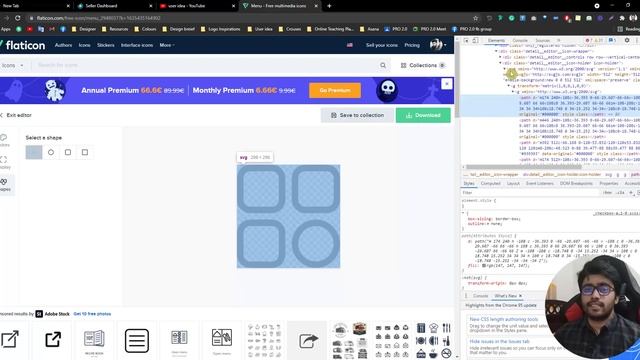Image resolution: width=640 pixels, height=360 pixels.
Task: Open the Computed styles tab
Action: coord(490,183)
